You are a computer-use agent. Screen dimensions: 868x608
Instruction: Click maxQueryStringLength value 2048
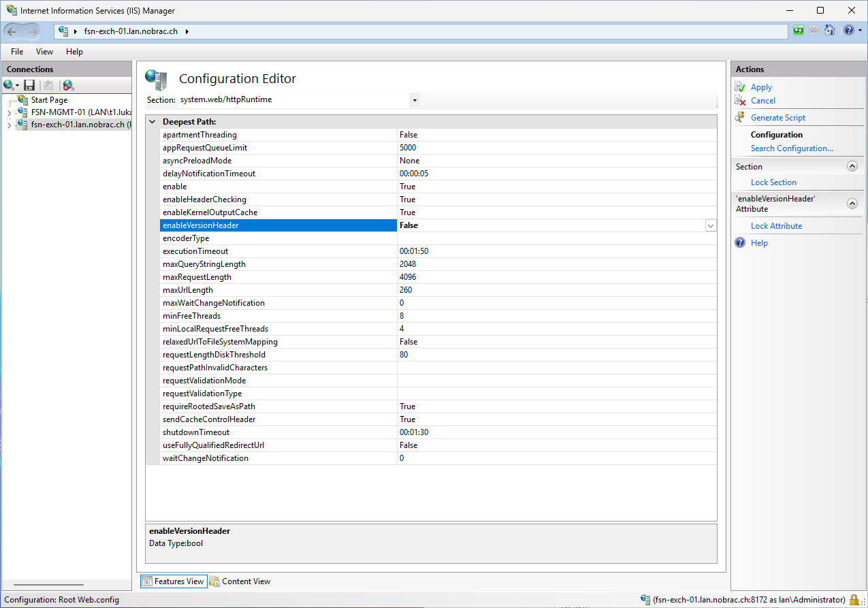click(x=408, y=264)
